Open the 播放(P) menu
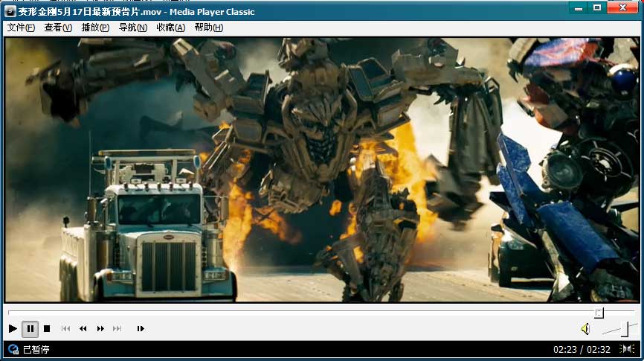 (95, 28)
